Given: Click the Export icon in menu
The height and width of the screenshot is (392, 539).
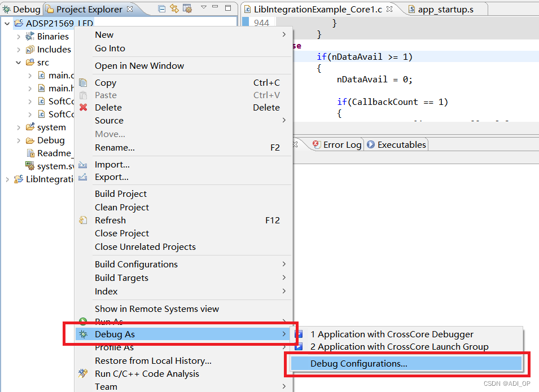Looking at the screenshot, I should pos(83,177).
